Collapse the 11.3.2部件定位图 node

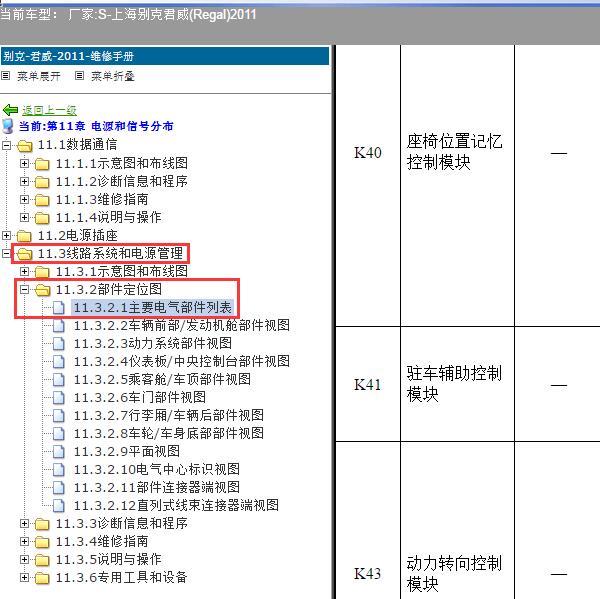click(24, 289)
